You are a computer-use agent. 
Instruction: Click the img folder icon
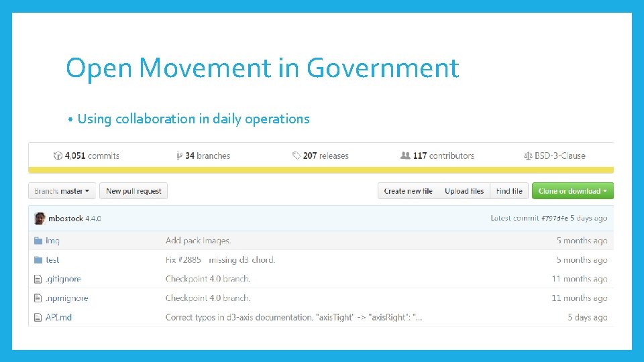pyautogui.click(x=38, y=241)
